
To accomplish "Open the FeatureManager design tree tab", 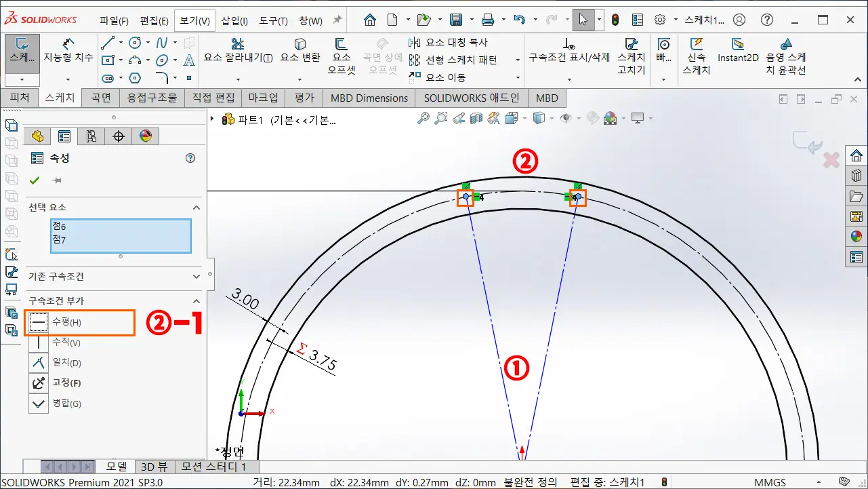I will point(37,136).
